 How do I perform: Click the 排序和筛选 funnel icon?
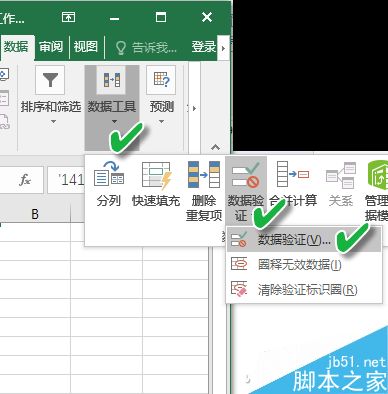click(50, 80)
